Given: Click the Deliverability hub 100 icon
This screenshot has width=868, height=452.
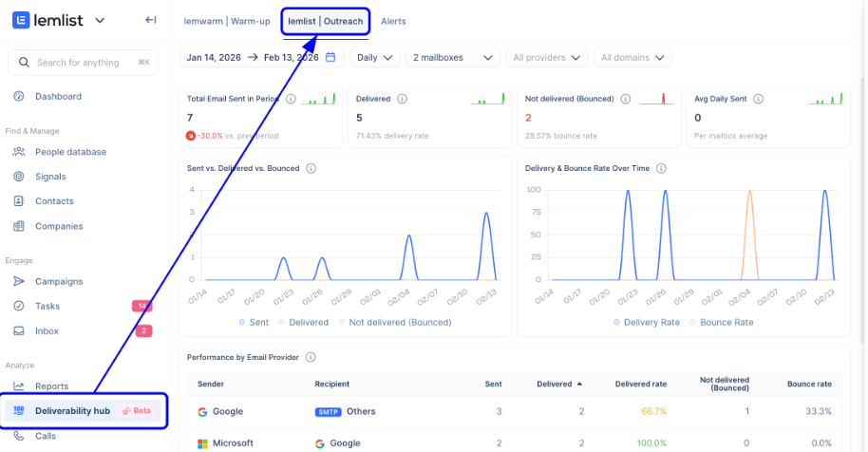Looking at the screenshot, I should click(x=19, y=410).
